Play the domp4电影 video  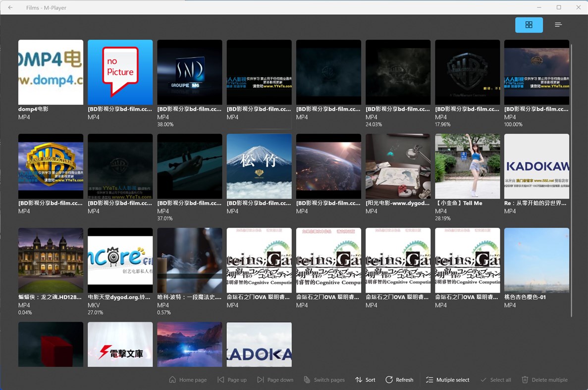click(51, 72)
